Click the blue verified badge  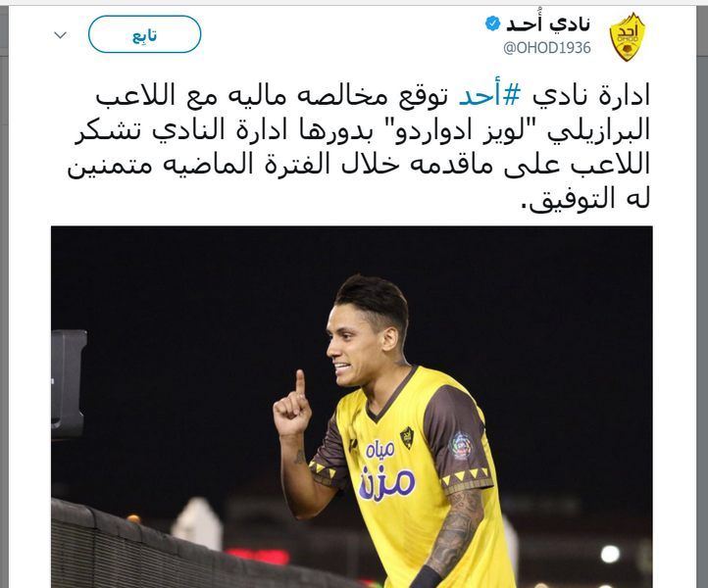tap(492, 23)
